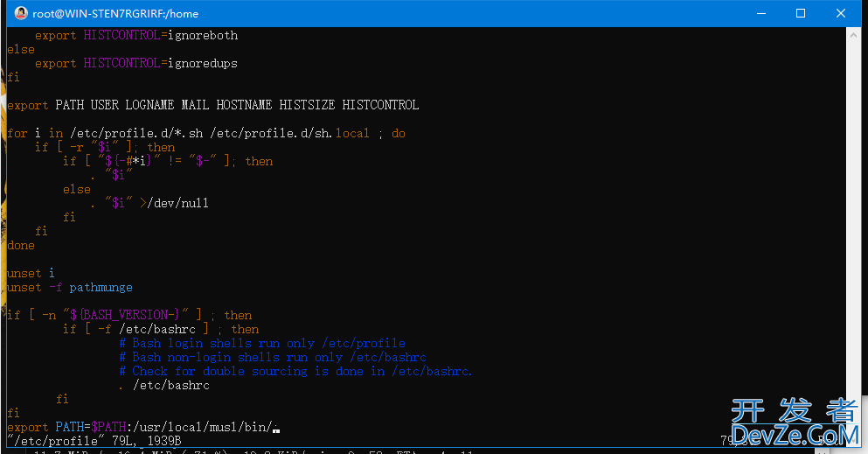Click the 'export PATH=$PATH:/usr/local/musl/bin/' line
The image size is (868, 454).
(x=142, y=428)
